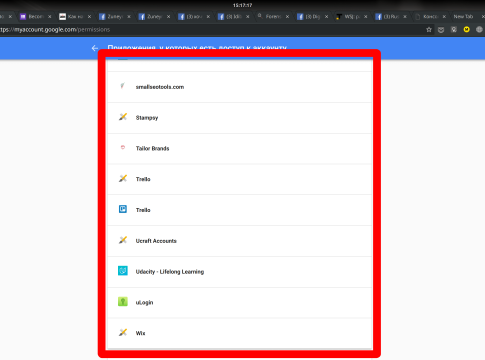Image resolution: width=485 pixels, height=360 pixels.
Task: Close the 'Как ко' tab
Action: (89, 16)
